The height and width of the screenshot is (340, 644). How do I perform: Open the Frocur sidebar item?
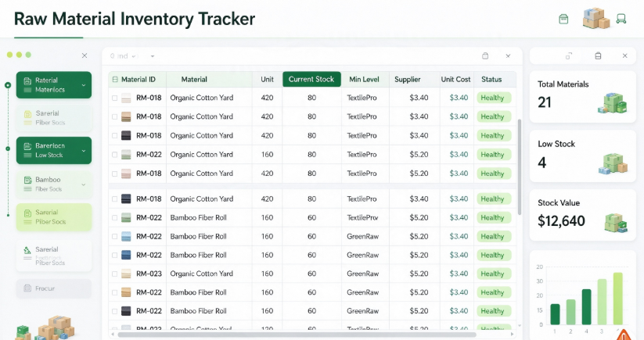point(54,288)
